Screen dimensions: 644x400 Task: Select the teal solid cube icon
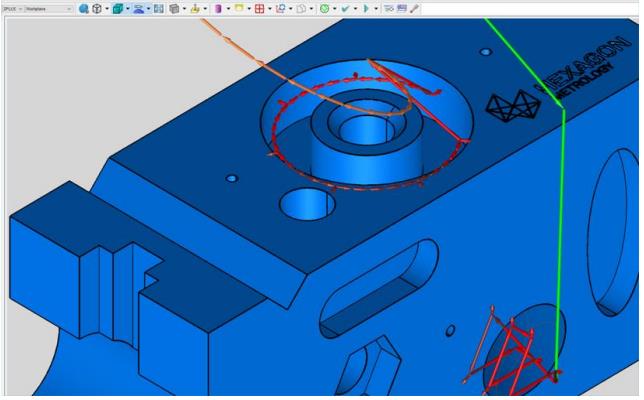click(x=117, y=7)
